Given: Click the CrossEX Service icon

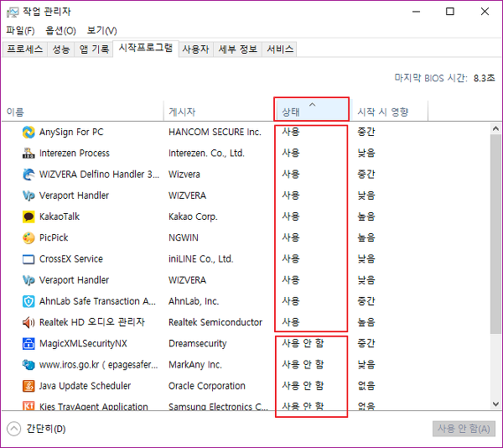Looking at the screenshot, I should coord(29,259).
